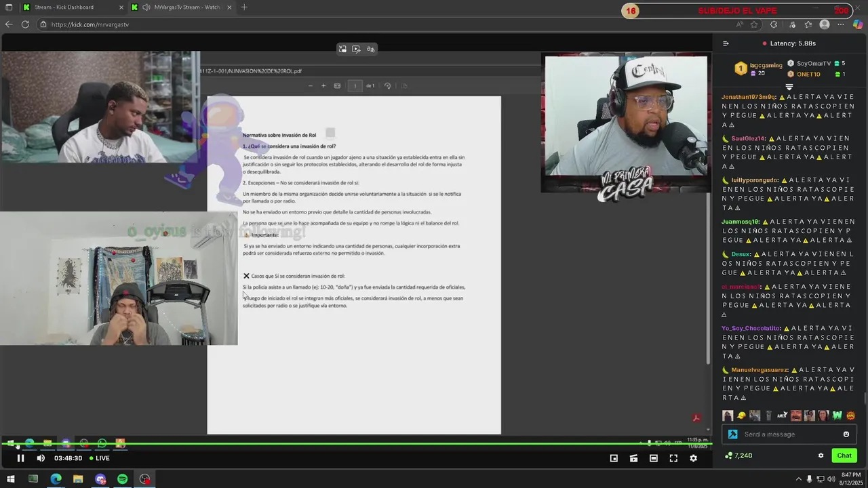Open the tab actions menu icon
The image size is (868, 488).
pyautogui.click(x=9, y=7)
